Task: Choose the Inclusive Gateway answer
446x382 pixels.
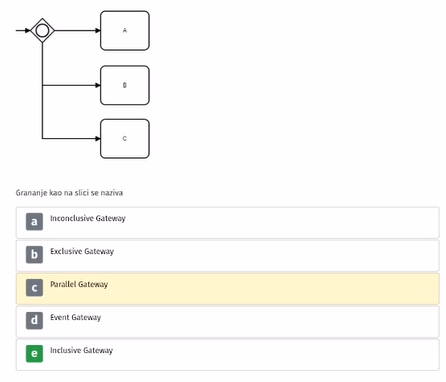Action: [x=227, y=354]
